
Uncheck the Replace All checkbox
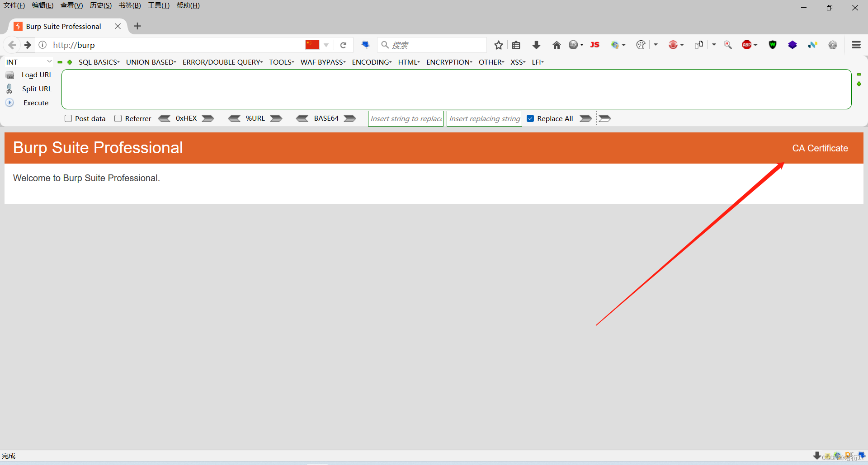point(530,118)
